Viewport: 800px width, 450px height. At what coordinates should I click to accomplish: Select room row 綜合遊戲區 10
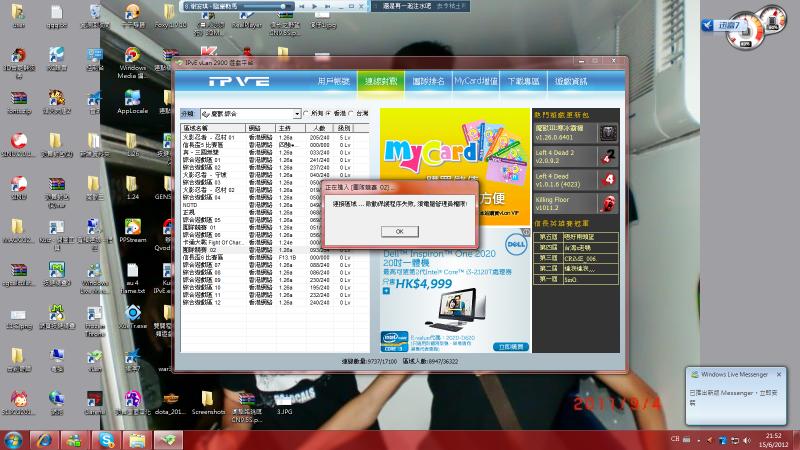pyautogui.click(x=274, y=288)
